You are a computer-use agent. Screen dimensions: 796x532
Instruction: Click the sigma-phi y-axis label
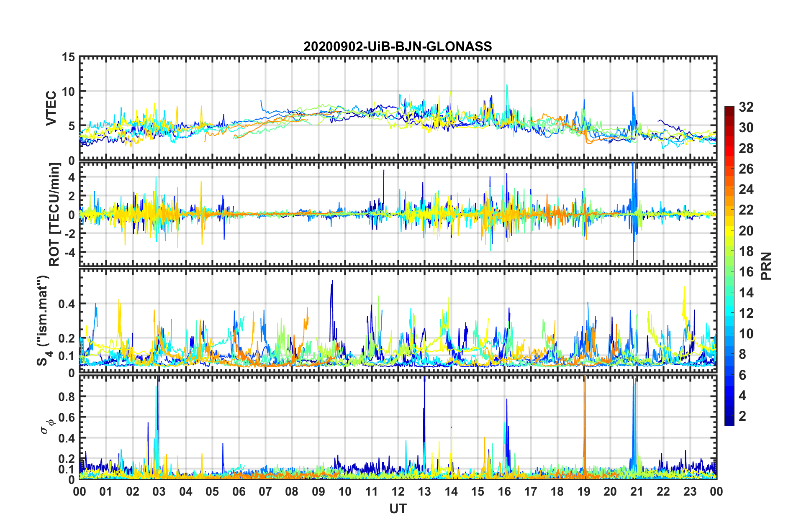(48, 426)
